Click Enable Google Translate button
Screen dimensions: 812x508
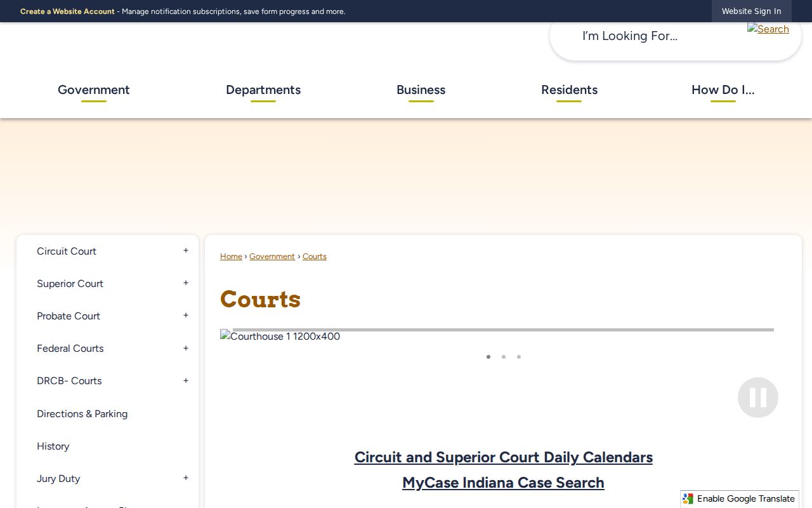tap(740, 499)
